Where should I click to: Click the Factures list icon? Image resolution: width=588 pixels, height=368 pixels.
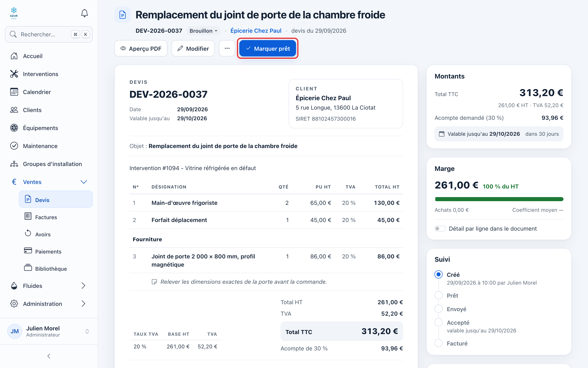coord(28,216)
